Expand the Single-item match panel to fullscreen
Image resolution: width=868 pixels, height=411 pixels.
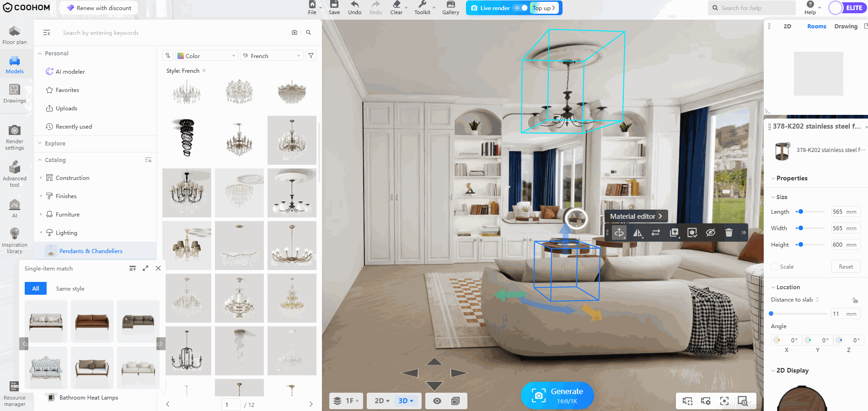145,268
